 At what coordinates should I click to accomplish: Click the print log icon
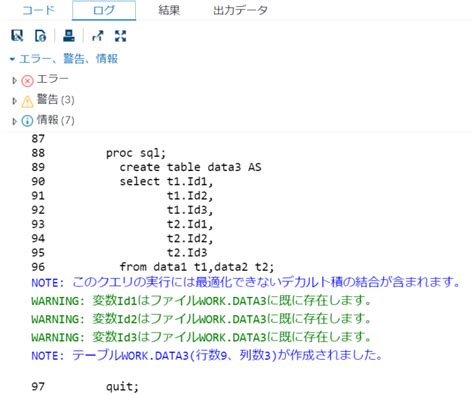pyautogui.click(x=69, y=36)
